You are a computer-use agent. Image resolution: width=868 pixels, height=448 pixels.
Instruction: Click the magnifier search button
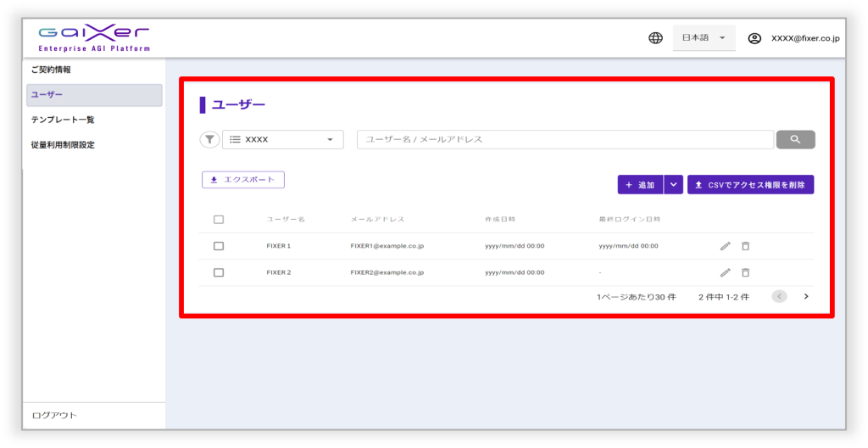(795, 140)
